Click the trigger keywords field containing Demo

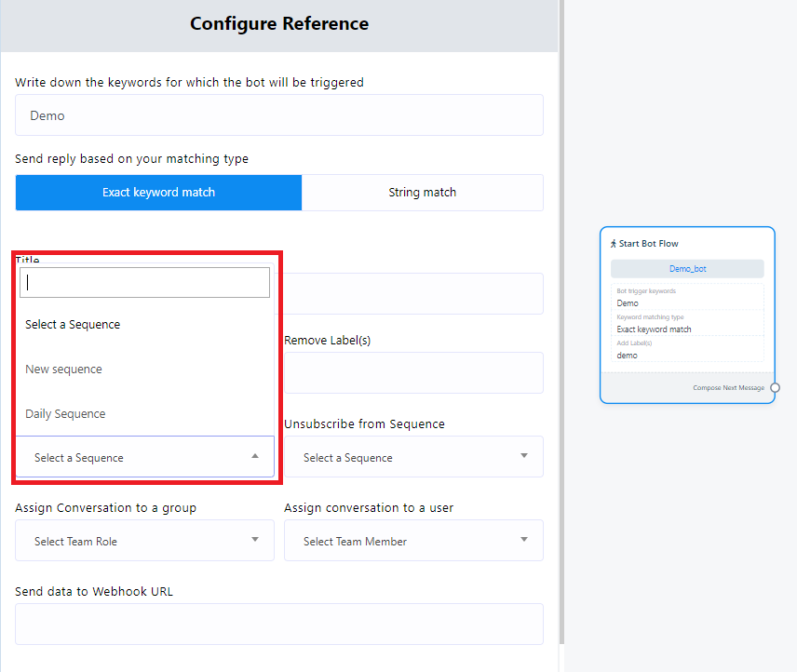278,115
